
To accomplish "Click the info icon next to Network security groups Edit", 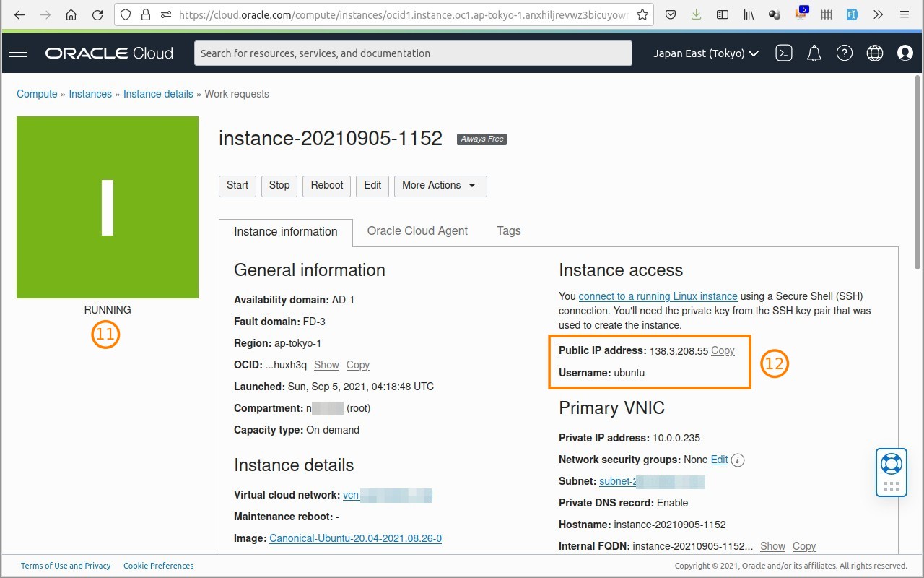I will coord(738,460).
